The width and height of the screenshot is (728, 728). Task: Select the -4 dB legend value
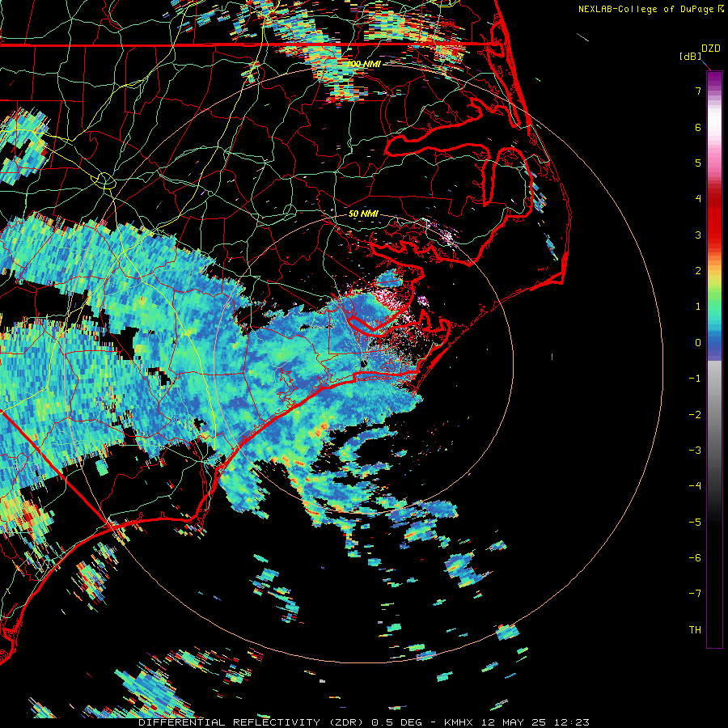pos(695,486)
